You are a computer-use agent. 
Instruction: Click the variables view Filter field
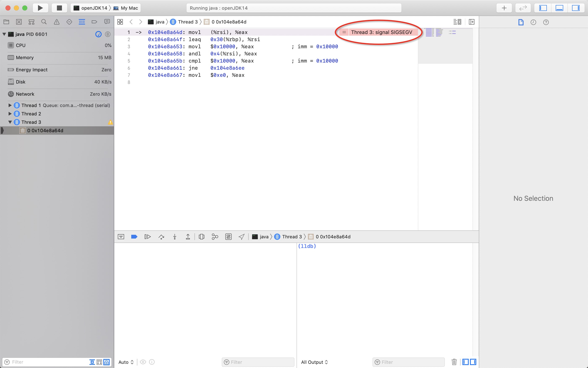tap(258, 362)
